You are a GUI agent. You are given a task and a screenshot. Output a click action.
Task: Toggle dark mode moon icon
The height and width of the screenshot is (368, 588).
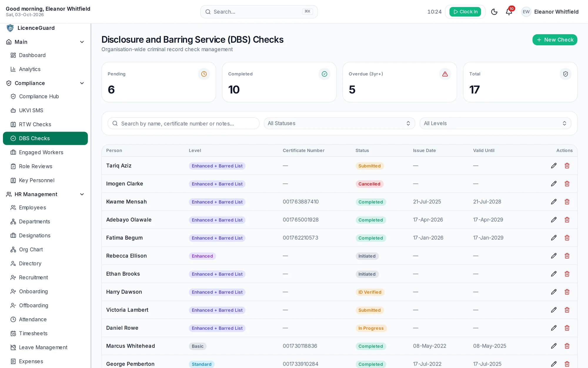[x=494, y=12]
